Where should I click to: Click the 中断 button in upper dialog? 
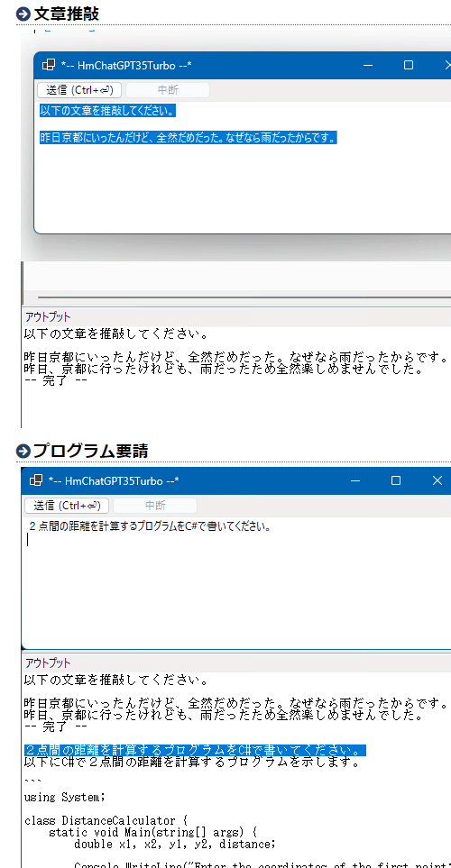(168, 90)
